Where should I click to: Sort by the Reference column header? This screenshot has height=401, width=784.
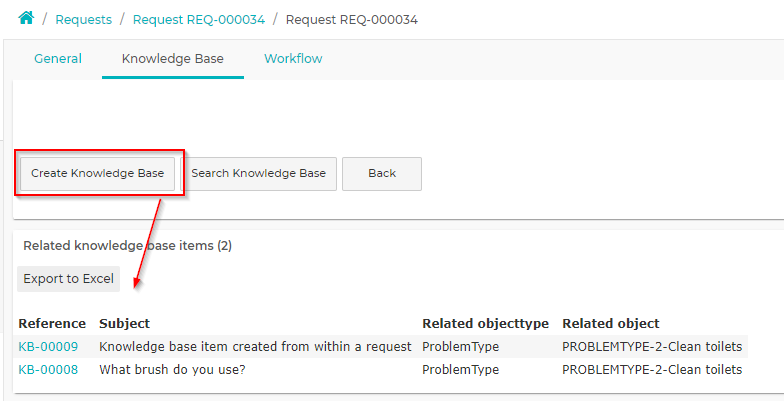tap(52, 324)
